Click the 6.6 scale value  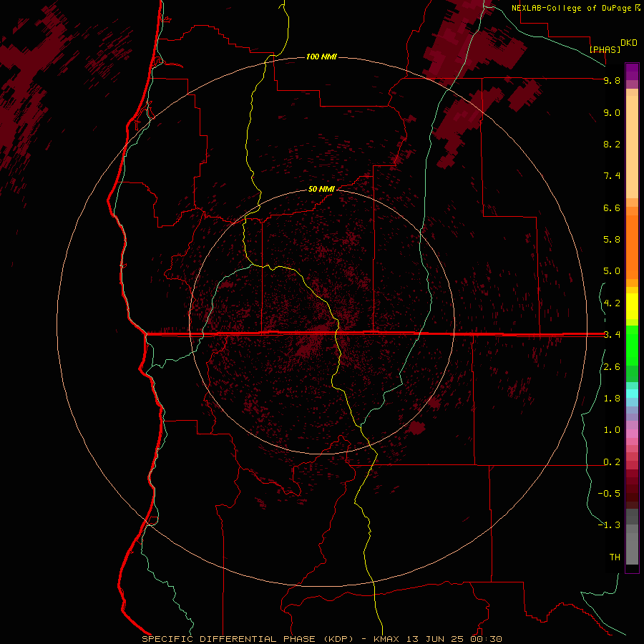click(x=612, y=208)
